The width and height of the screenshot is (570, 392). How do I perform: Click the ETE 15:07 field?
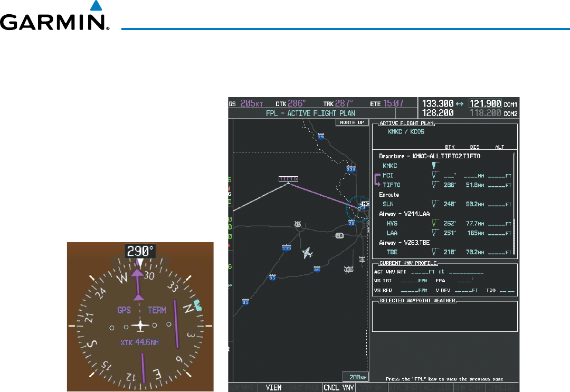(387, 103)
